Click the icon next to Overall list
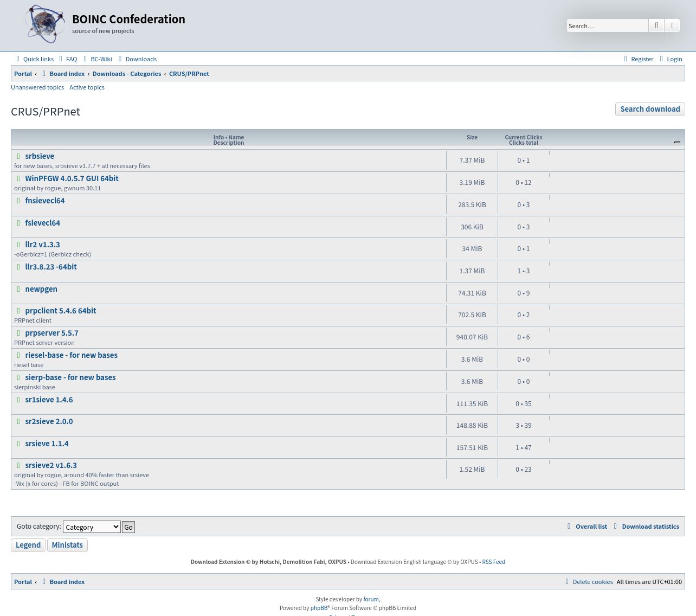696x616 pixels. (569, 527)
